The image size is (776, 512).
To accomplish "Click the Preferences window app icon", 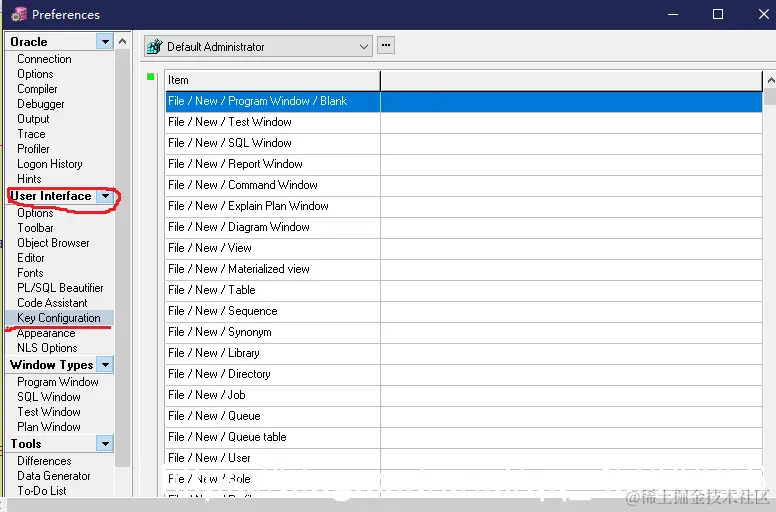I will pyautogui.click(x=18, y=14).
